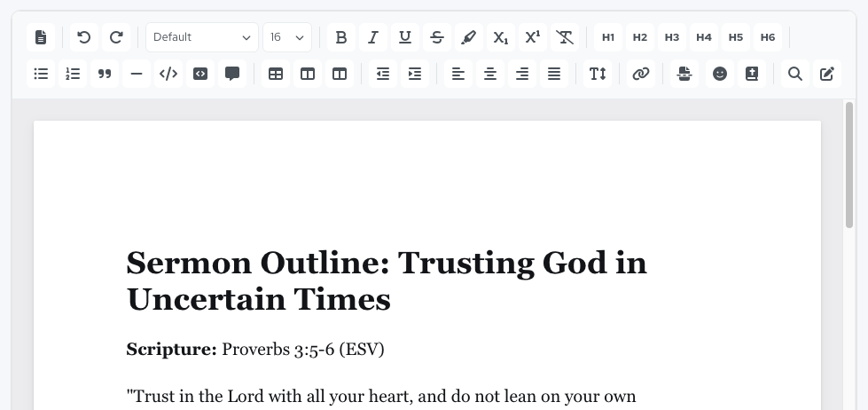Open the emoji picker
Viewport: 868px width, 410px height.
[720, 74]
